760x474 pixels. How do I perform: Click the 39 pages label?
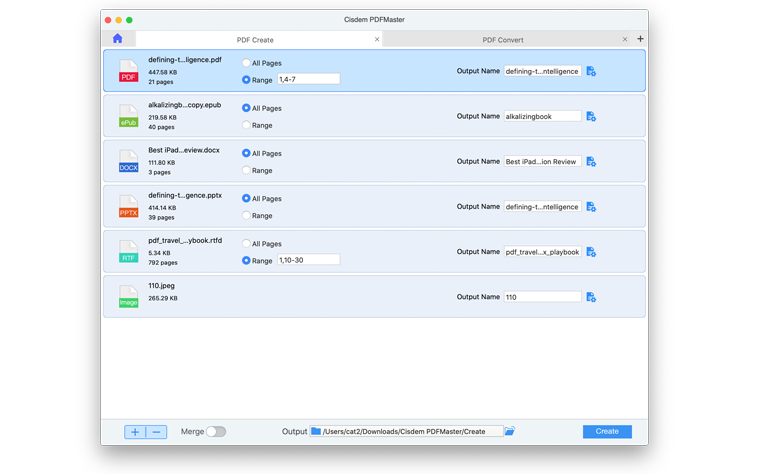161,218
